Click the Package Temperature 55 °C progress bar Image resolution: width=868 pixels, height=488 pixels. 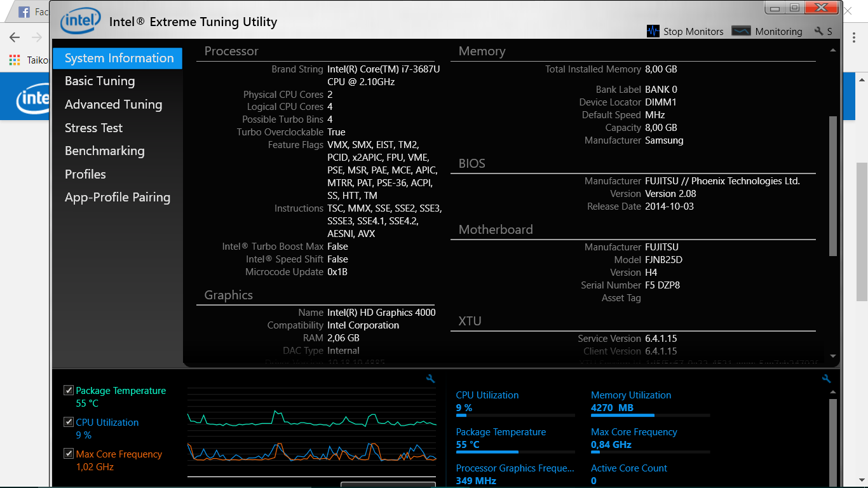click(x=515, y=452)
